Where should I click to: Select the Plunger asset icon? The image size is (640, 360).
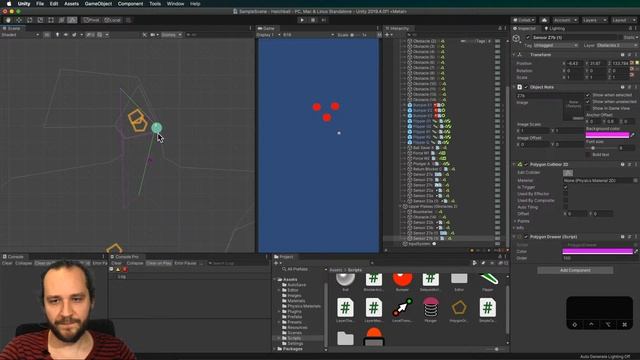click(431, 307)
